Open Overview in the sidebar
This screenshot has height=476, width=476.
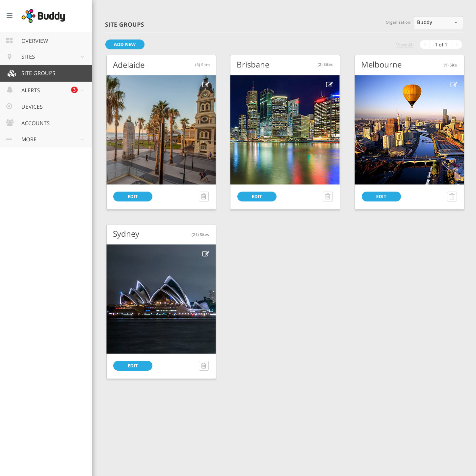pyautogui.click(x=46, y=40)
